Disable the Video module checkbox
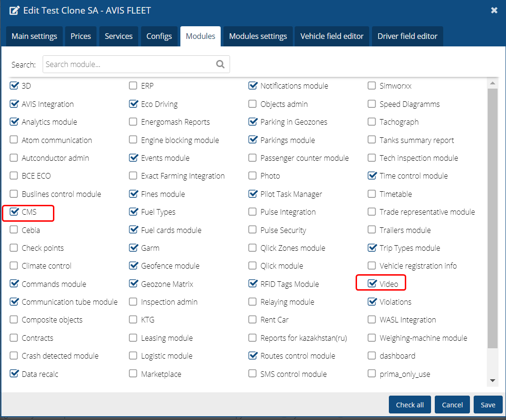Viewport: 506px width, 420px height. [x=372, y=284]
